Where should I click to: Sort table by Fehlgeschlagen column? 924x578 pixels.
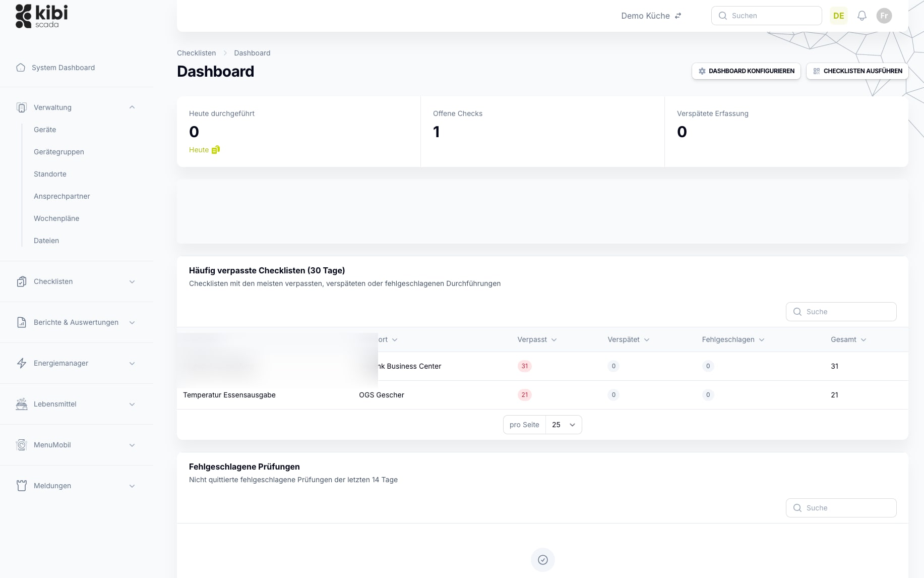click(x=733, y=339)
